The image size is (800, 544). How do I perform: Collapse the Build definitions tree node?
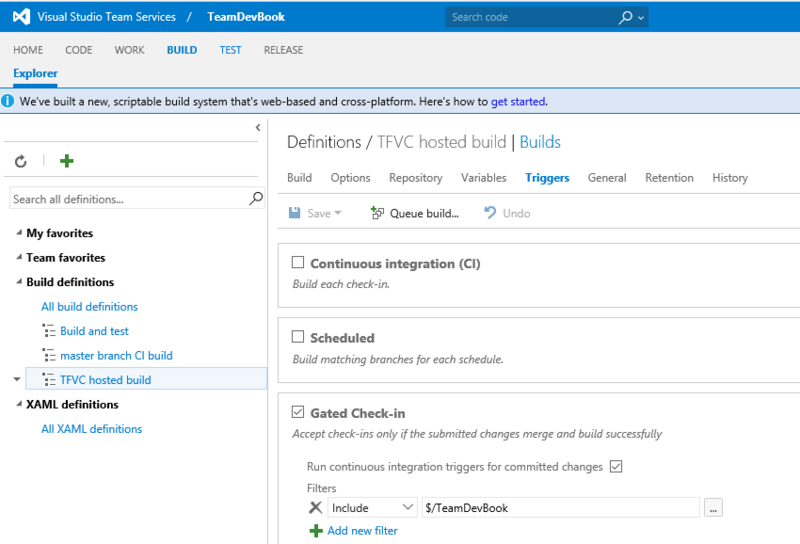[19, 282]
